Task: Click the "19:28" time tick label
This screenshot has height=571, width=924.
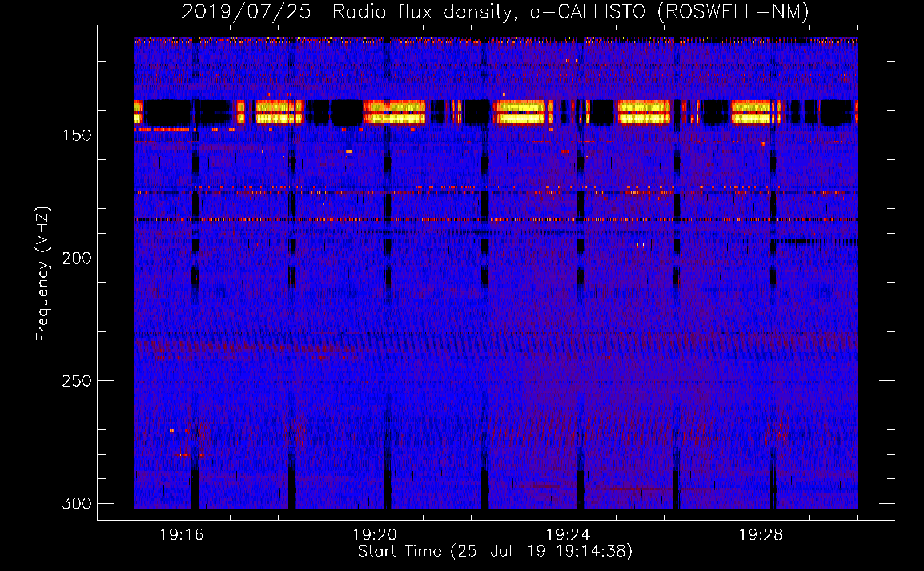Action: point(761,535)
